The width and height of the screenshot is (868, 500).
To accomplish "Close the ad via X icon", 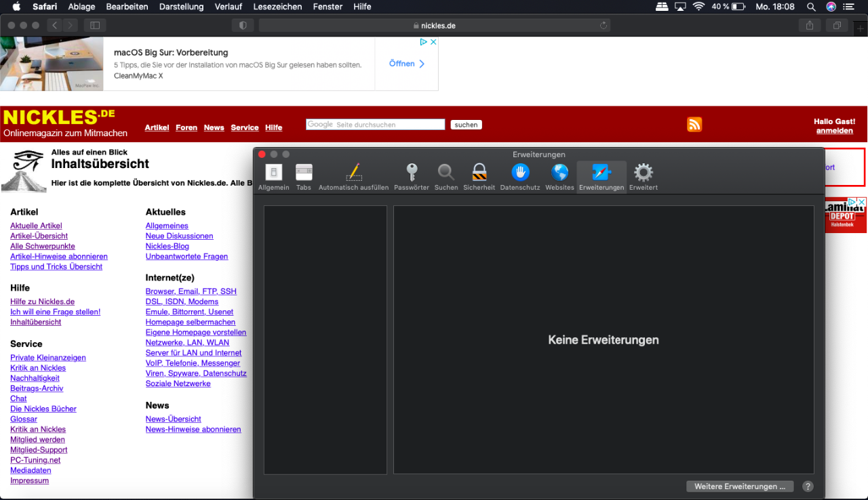I will [x=433, y=42].
